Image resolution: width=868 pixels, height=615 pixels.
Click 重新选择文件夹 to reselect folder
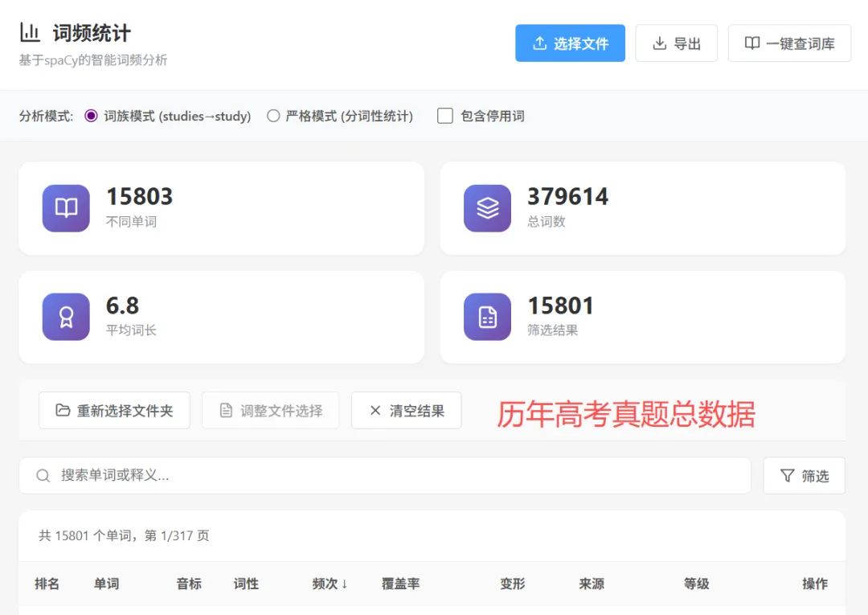114,410
